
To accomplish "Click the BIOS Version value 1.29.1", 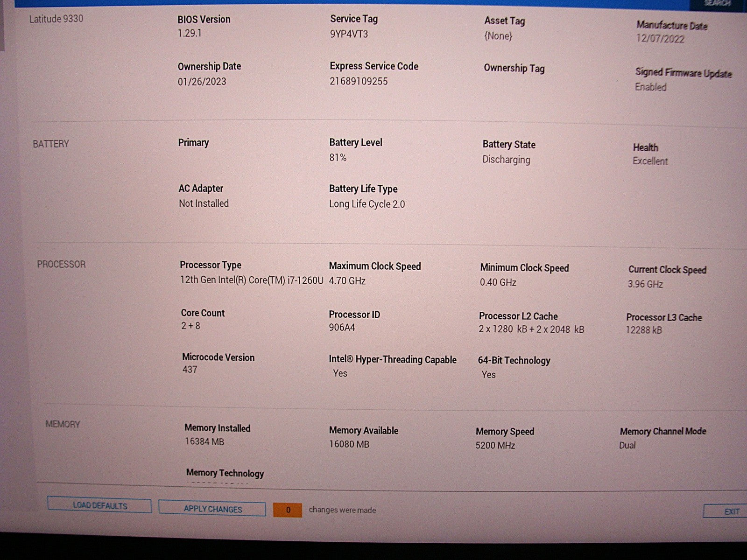I will coord(190,34).
